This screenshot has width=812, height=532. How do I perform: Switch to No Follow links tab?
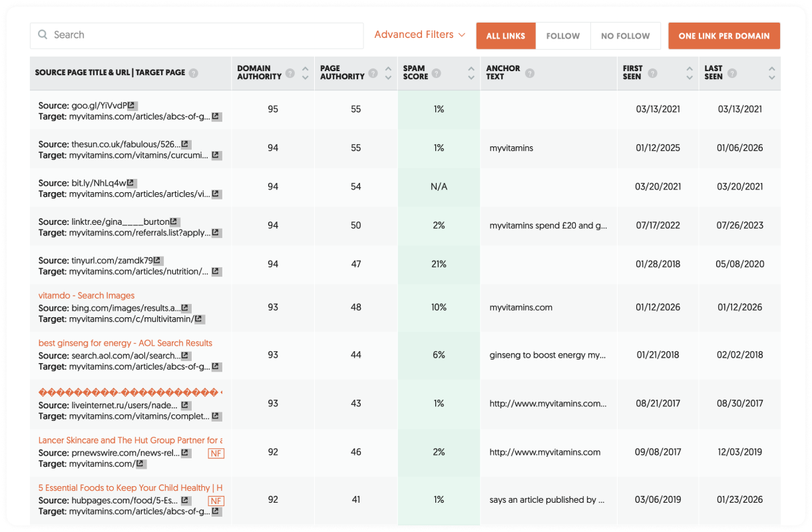(x=626, y=36)
